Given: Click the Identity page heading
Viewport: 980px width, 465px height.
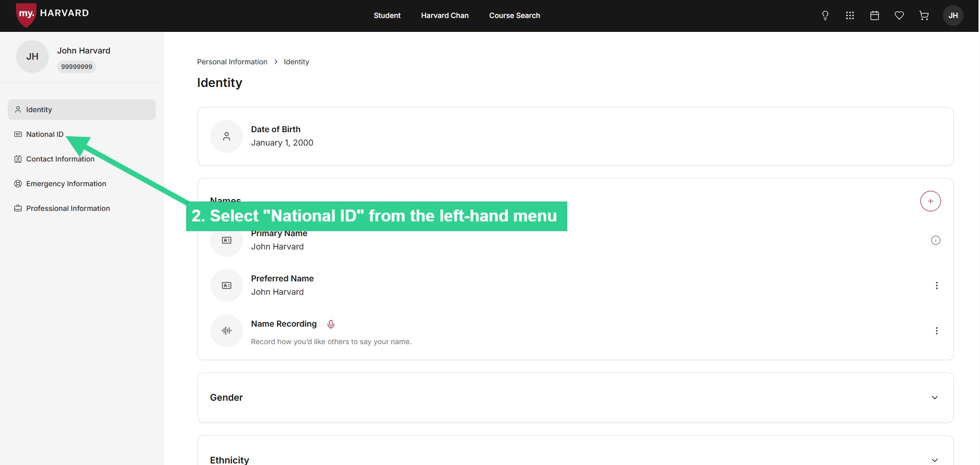Looking at the screenshot, I should 219,83.
